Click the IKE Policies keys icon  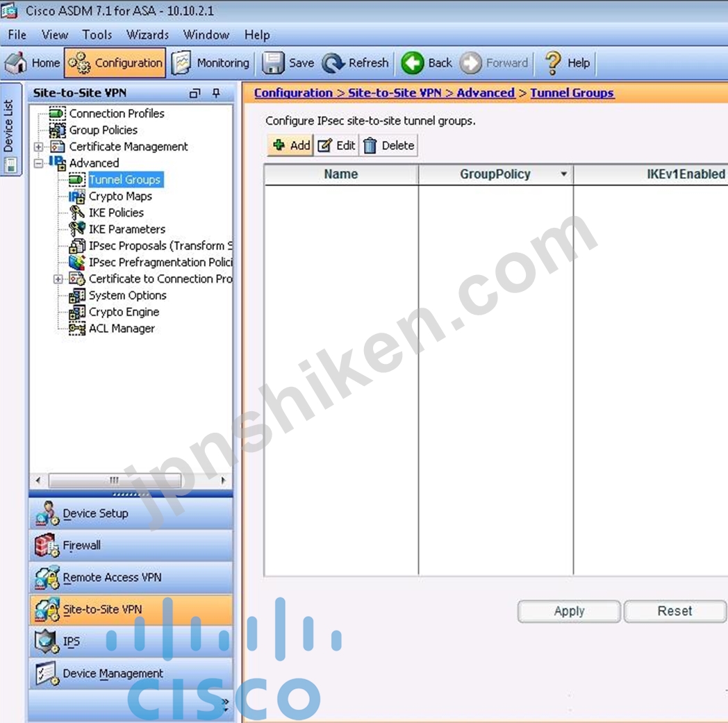pyautogui.click(x=77, y=213)
